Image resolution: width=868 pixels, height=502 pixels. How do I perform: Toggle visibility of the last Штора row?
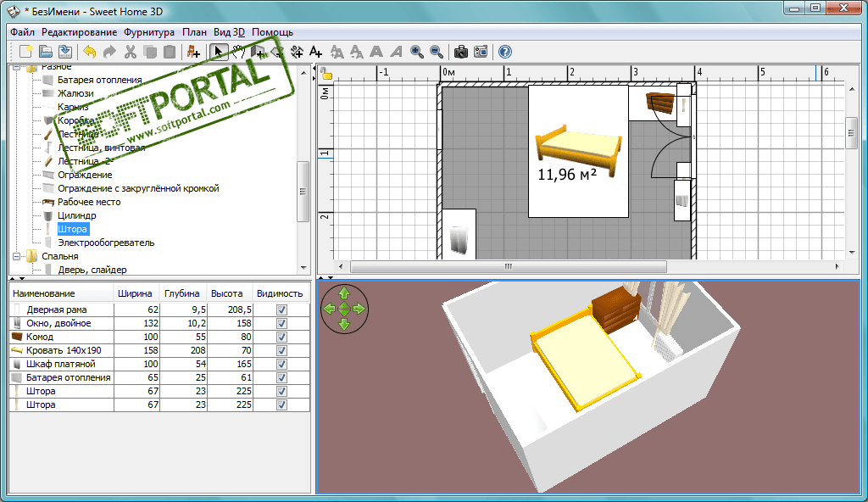(281, 404)
